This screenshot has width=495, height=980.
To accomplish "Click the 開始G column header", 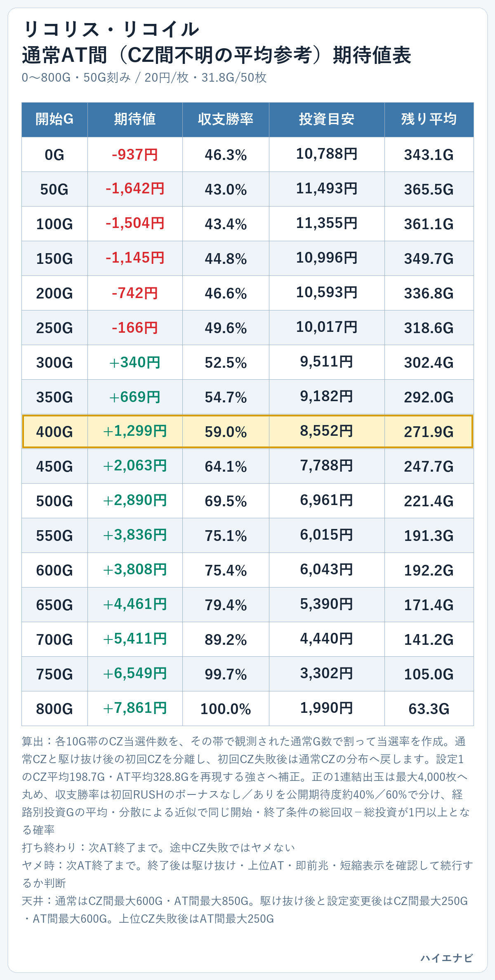I will click(54, 120).
